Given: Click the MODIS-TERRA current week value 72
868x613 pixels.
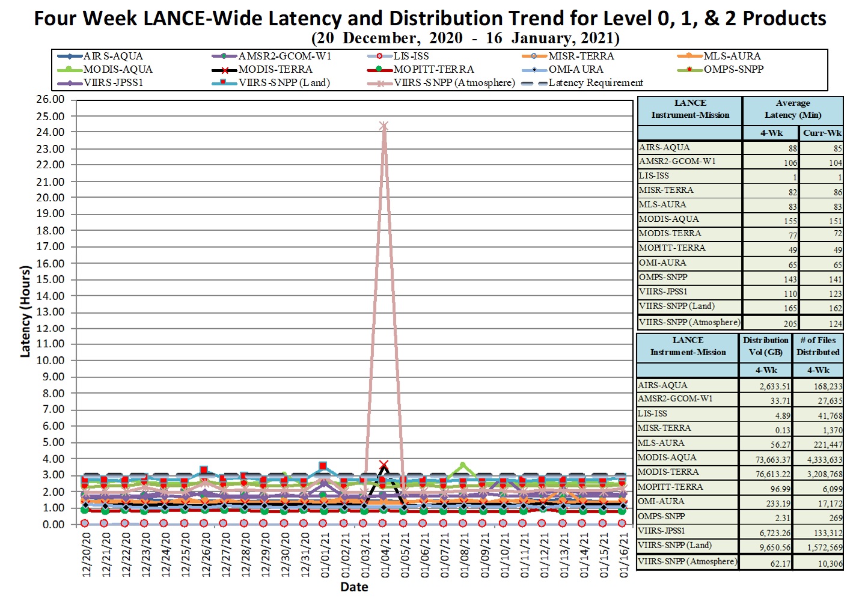Looking at the screenshot, I should point(837,233).
